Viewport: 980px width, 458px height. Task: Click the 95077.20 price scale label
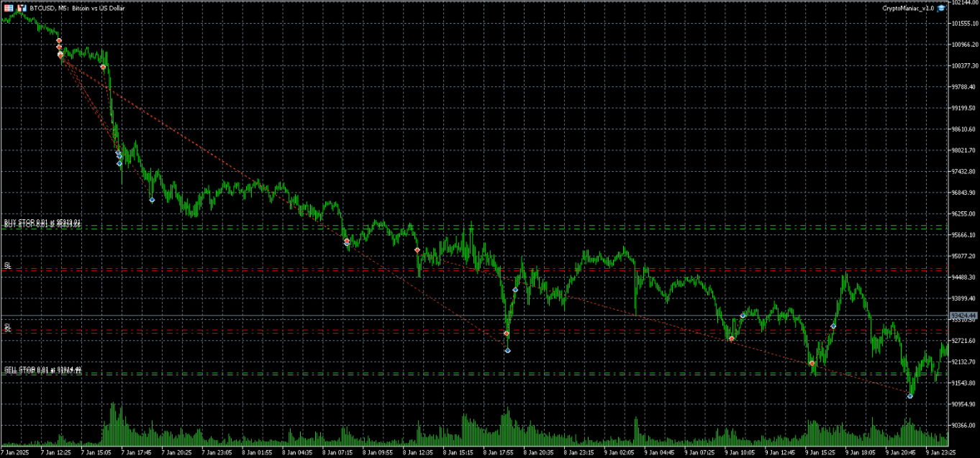[x=963, y=256]
